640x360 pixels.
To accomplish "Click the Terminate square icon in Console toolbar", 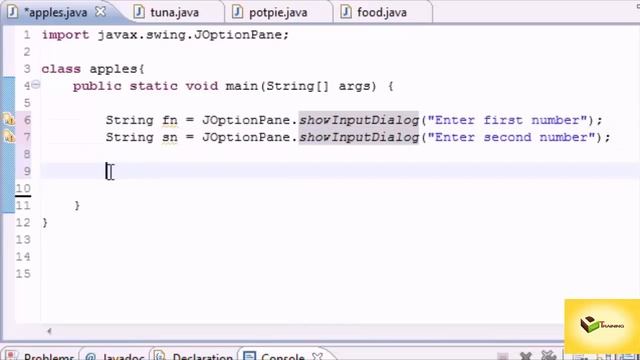I will coord(503,356).
